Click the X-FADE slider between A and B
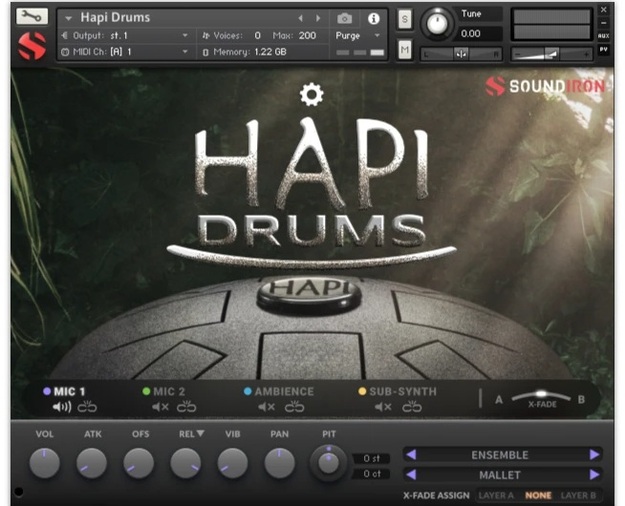The width and height of the screenshot is (625, 506). (x=540, y=398)
